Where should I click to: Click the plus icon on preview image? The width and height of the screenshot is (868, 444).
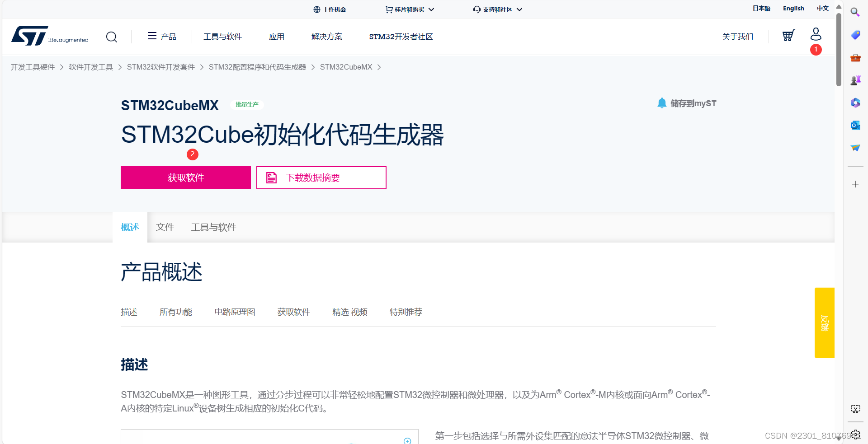[407, 440]
